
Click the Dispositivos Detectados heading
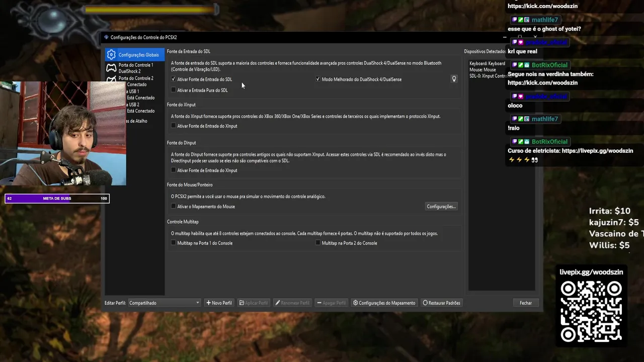[485, 51]
